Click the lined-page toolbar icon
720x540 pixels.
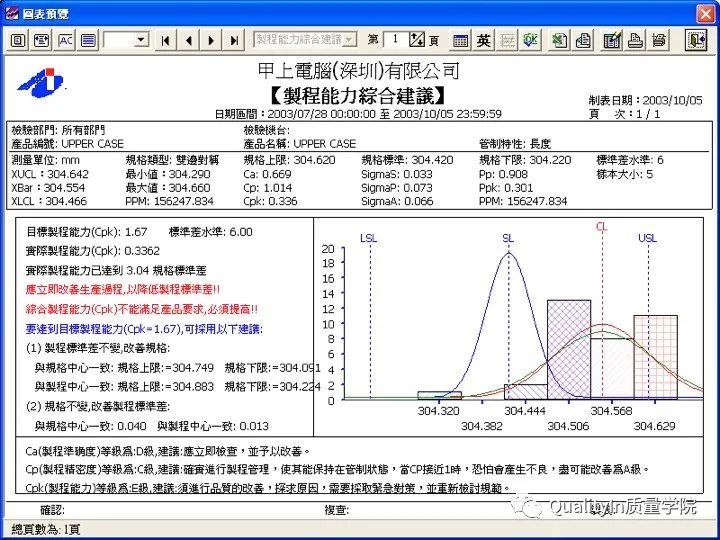click(x=89, y=40)
